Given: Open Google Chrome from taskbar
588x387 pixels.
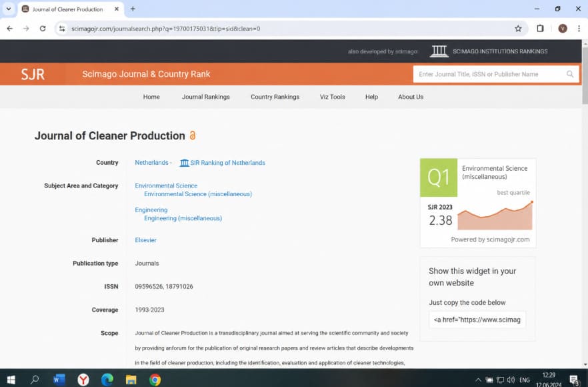Looking at the screenshot, I should (x=155, y=380).
